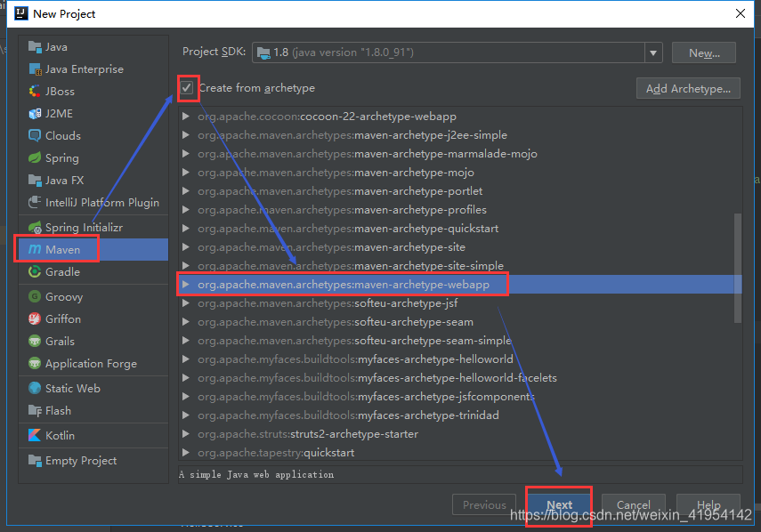The width and height of the screenshot is (761, 532).
Task: Click the IntelliJ Platform Plugin icon
Action: 35,202
